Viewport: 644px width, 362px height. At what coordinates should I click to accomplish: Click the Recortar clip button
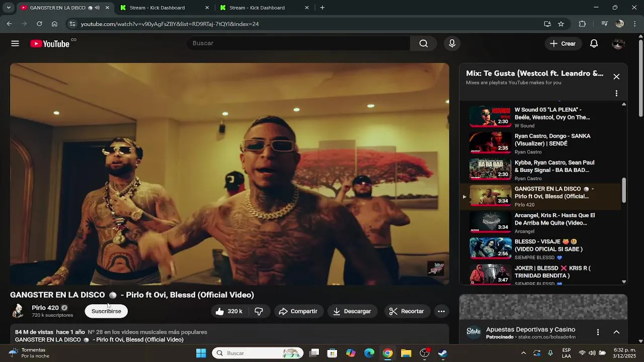click(x=407, y=311)
